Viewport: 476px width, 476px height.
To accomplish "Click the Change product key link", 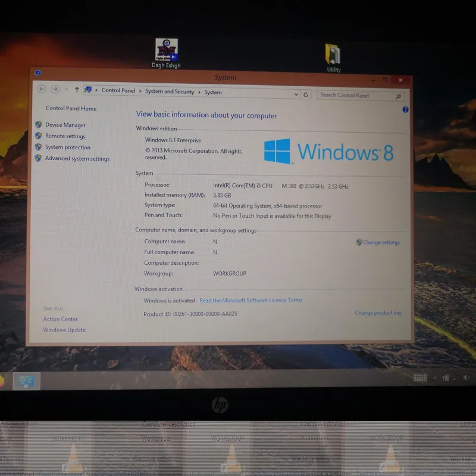I will click(x=378, y=313).
